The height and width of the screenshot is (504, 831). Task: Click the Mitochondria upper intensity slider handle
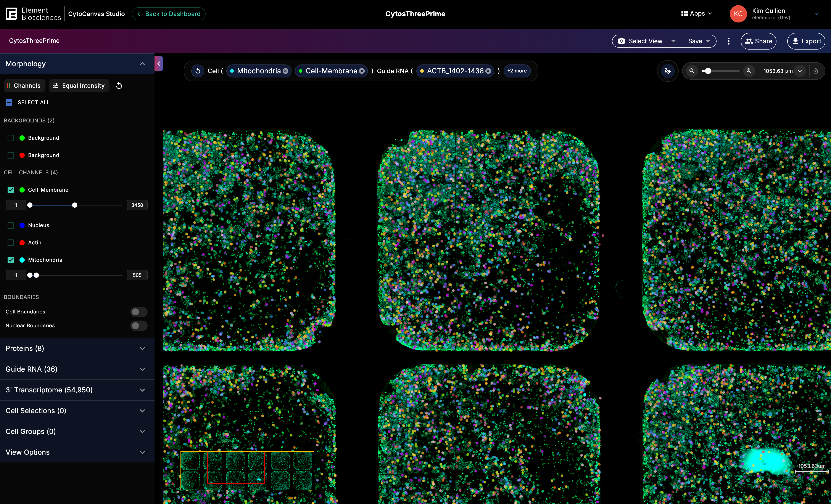[x=36, y=275]
